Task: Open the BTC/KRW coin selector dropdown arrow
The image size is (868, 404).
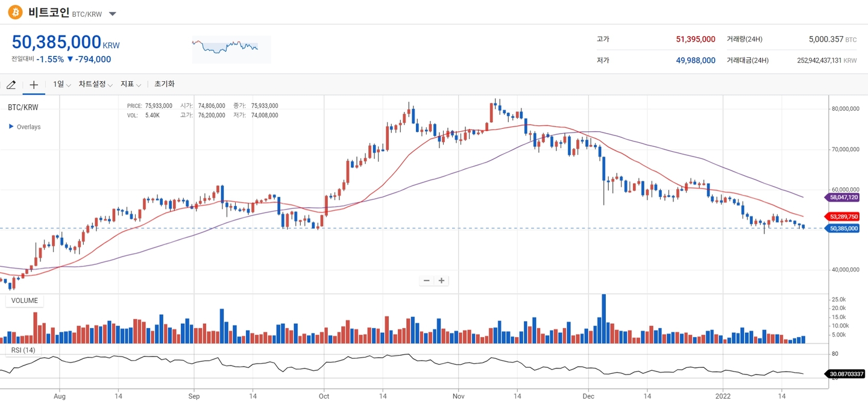Action: click(113, 14)
